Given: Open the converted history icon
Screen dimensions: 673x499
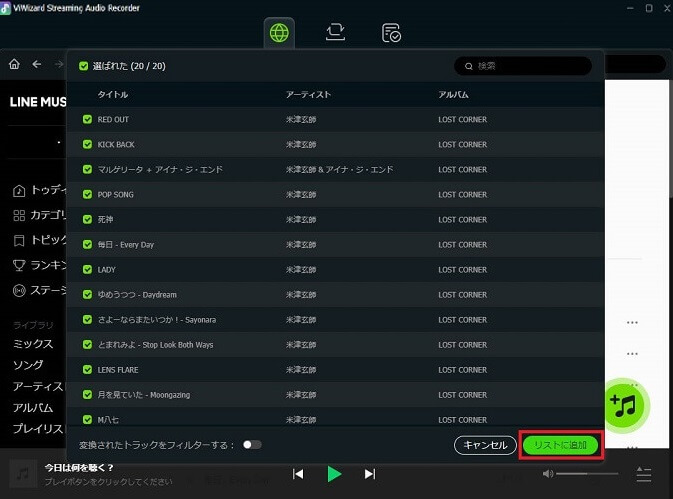Looking at the screenshot, I should pos(391,33).
